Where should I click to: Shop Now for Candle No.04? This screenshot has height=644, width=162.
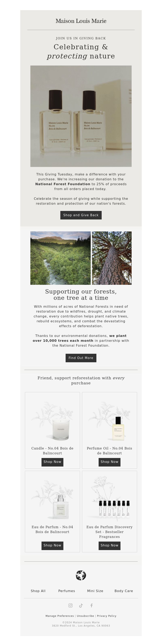pos(52,462)
